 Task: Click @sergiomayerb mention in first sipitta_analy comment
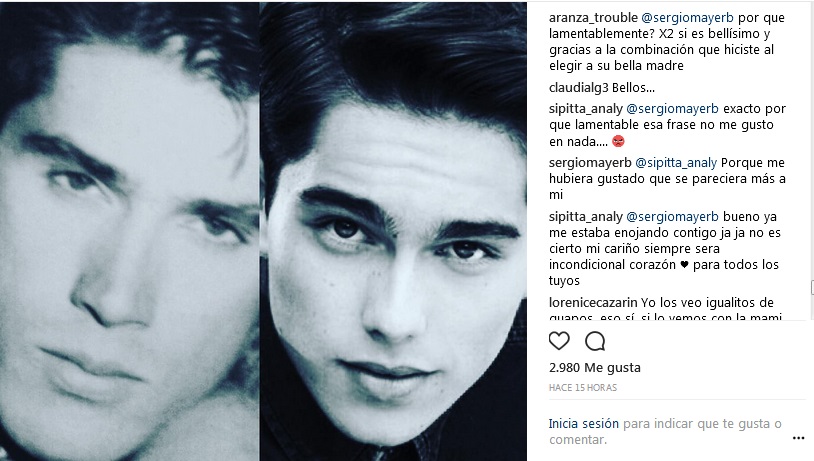point(673,109)
